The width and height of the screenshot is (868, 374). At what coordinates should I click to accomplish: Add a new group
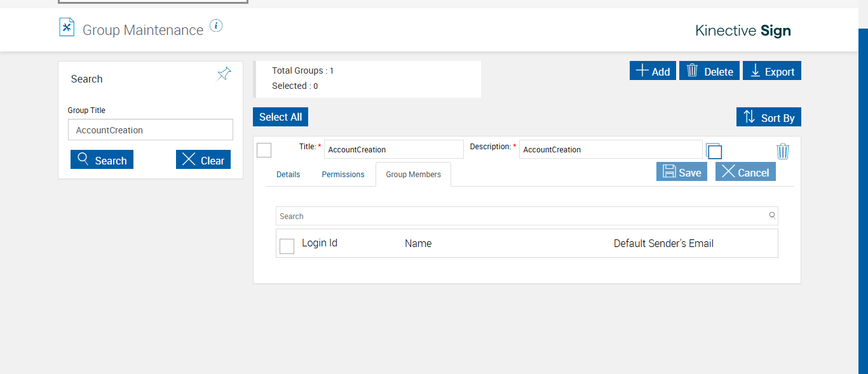(653, 71)
